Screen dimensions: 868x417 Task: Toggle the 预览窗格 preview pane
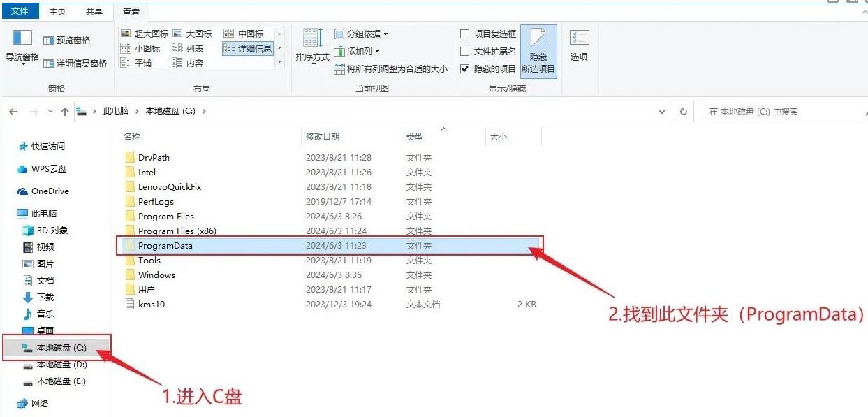coord(67,41)
